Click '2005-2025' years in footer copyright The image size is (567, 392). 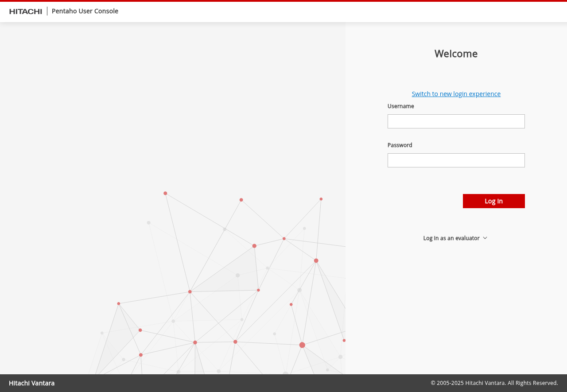tap(450, 383)
